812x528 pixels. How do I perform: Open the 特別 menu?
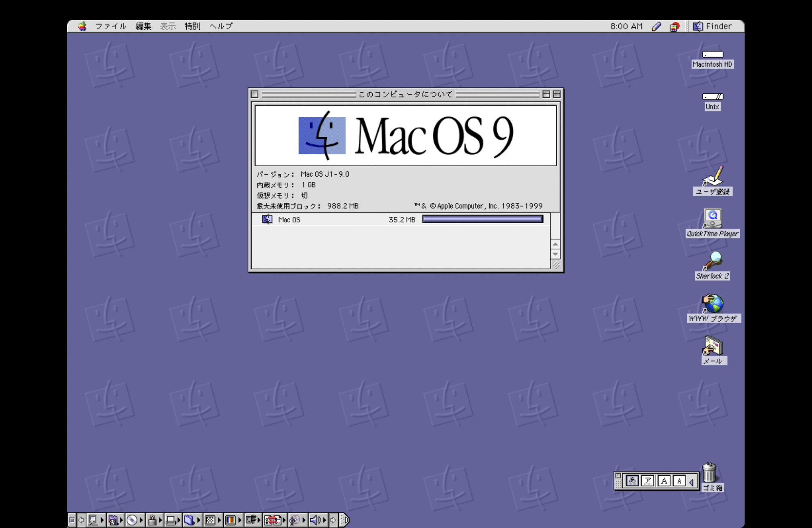coord(192,26)
